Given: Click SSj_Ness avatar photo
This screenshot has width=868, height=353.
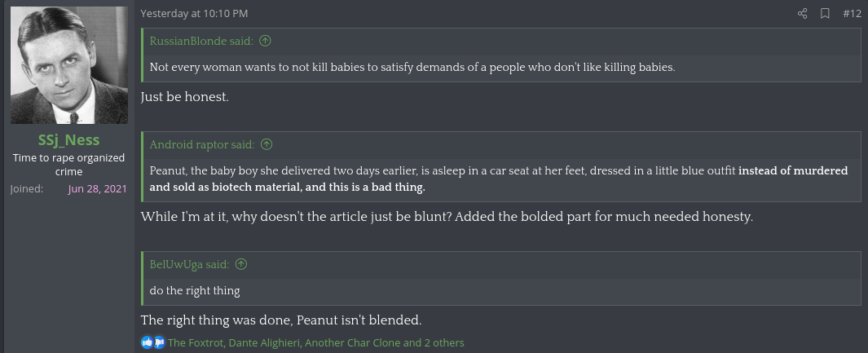Looking at the screenshot, I should (x=69, y=65).
